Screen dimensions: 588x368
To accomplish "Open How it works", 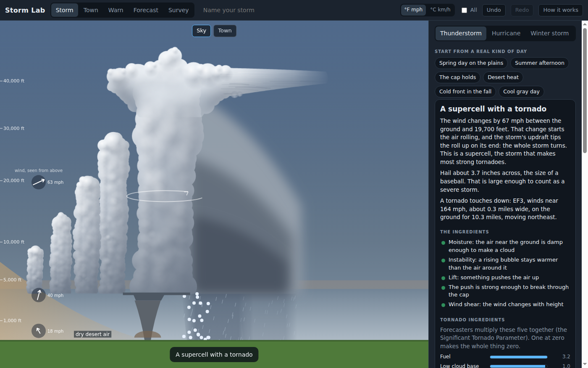I will click(561, 10).
